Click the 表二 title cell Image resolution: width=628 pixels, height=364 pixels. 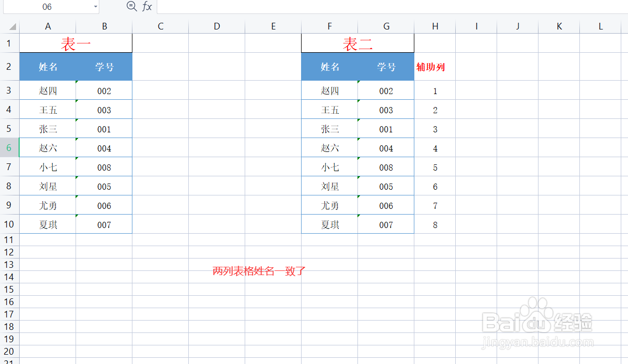pos(357,43)
